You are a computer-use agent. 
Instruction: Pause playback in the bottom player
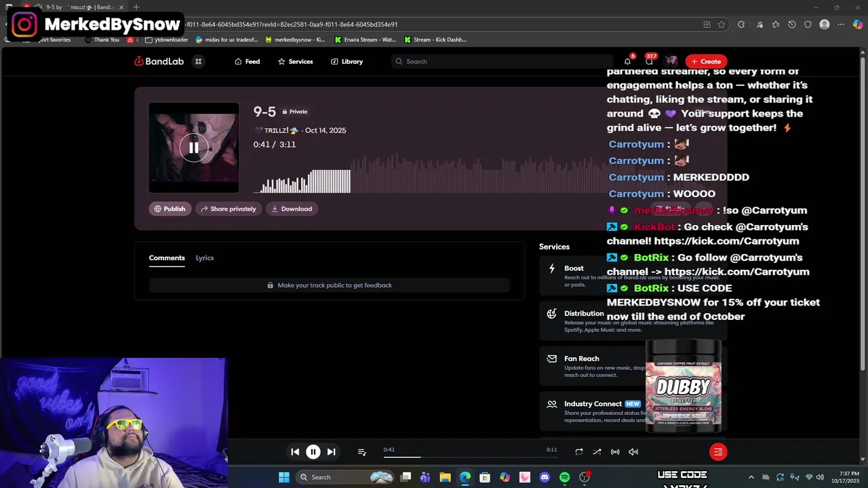[313, 452]
